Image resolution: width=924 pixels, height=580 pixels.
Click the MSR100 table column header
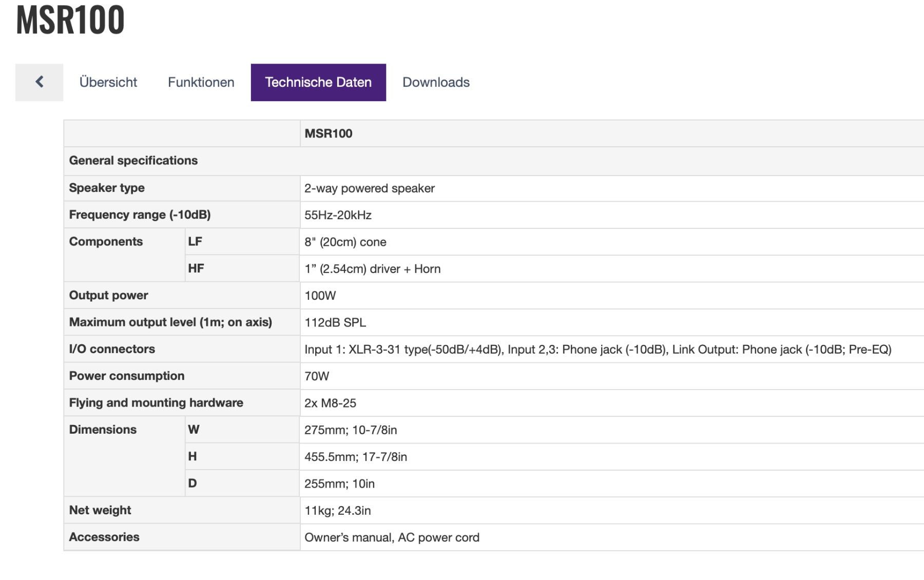pyautogui.click(x=328, y=133)
